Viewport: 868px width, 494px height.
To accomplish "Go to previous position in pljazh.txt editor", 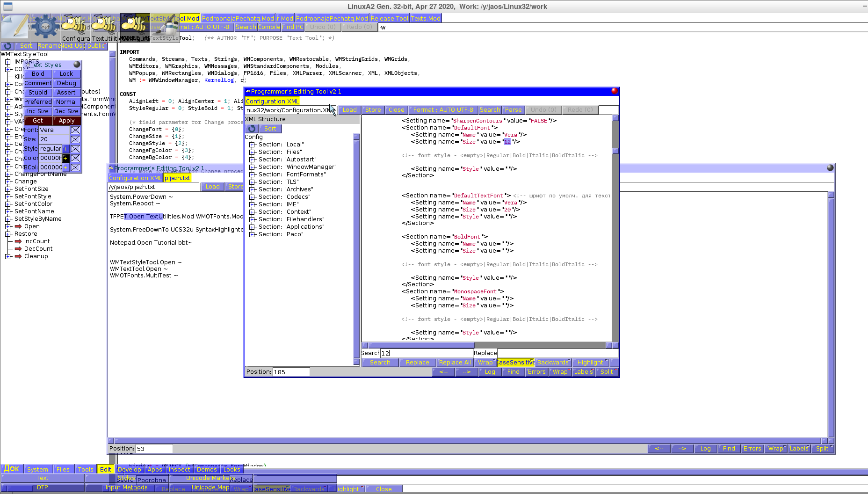I will point(659,449).
